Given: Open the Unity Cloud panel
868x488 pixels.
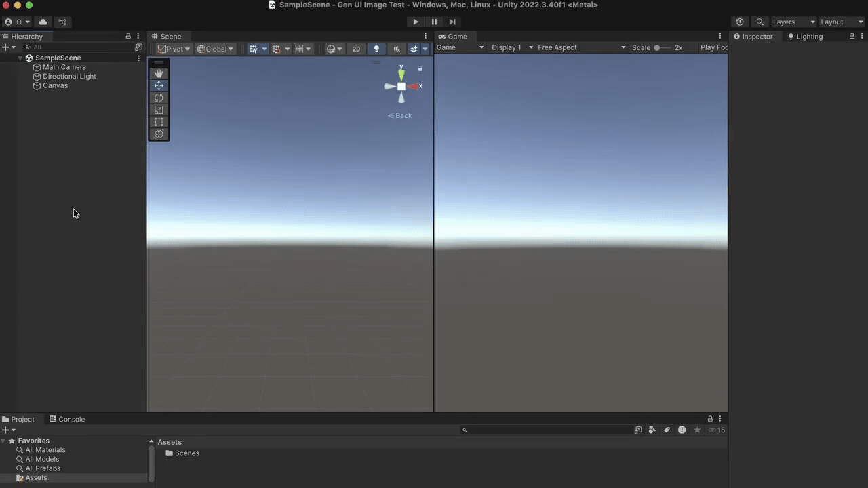Looking at the screenshot, I should click(42, 22).
